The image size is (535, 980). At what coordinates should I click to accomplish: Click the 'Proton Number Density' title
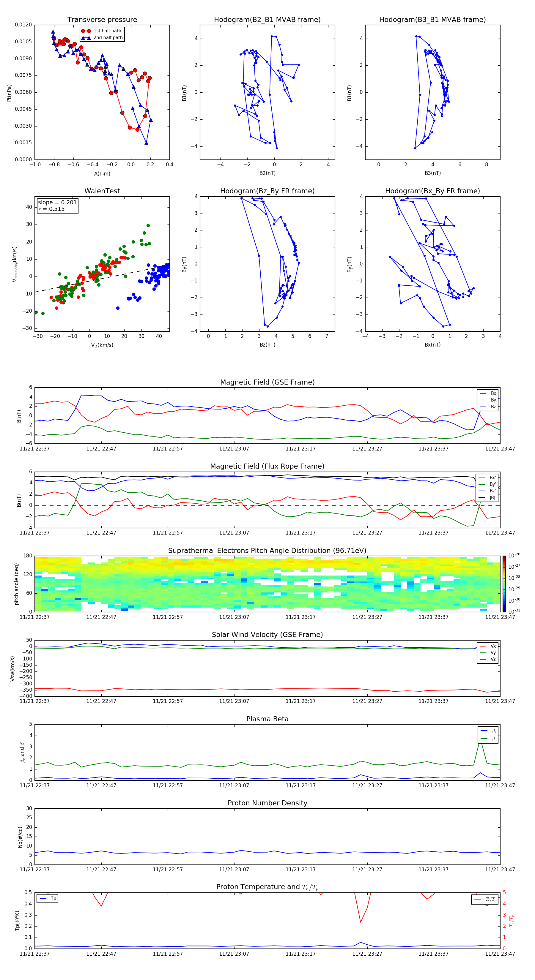point(267,803)
